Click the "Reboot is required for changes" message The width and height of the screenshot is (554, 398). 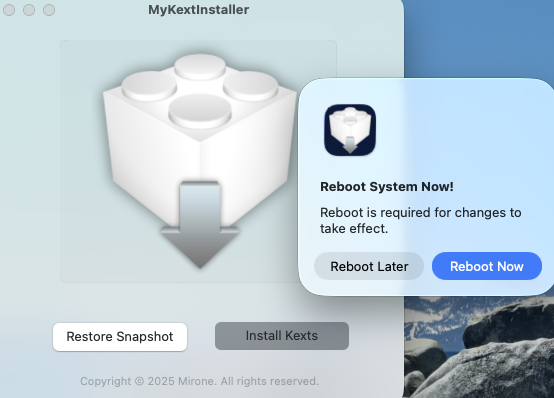[x=420, y=221]
